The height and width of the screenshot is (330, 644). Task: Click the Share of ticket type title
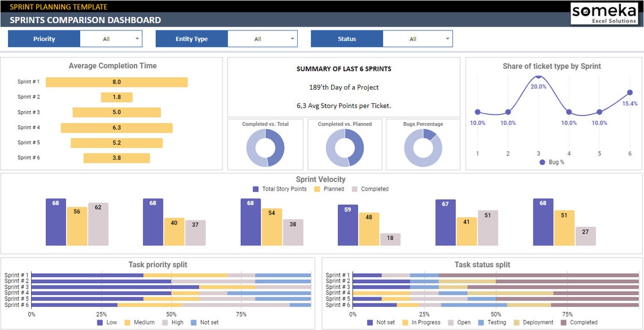click(552, 66)
